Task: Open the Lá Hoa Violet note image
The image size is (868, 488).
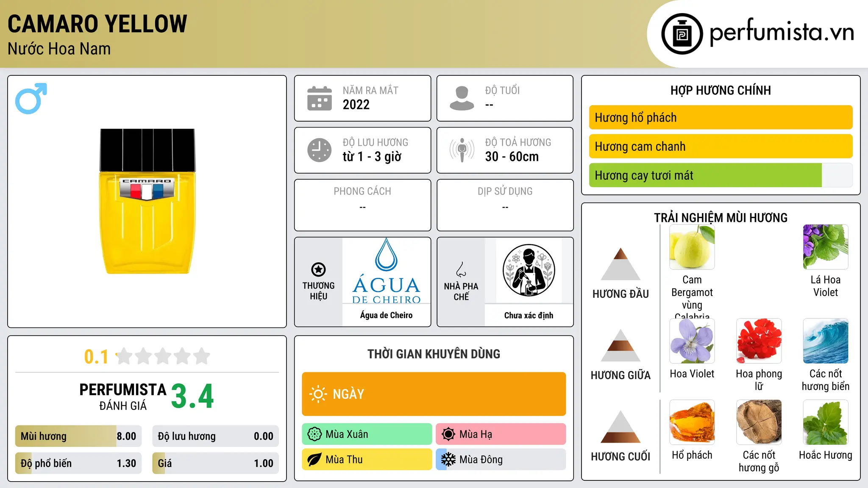Action: [826, 247]
